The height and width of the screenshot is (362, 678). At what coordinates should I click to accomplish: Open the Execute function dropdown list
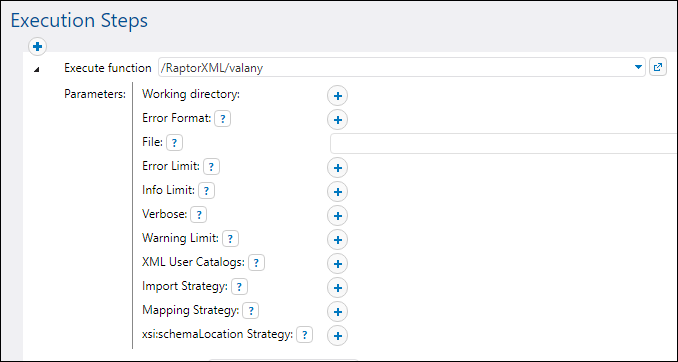click(x=638, y=67)
